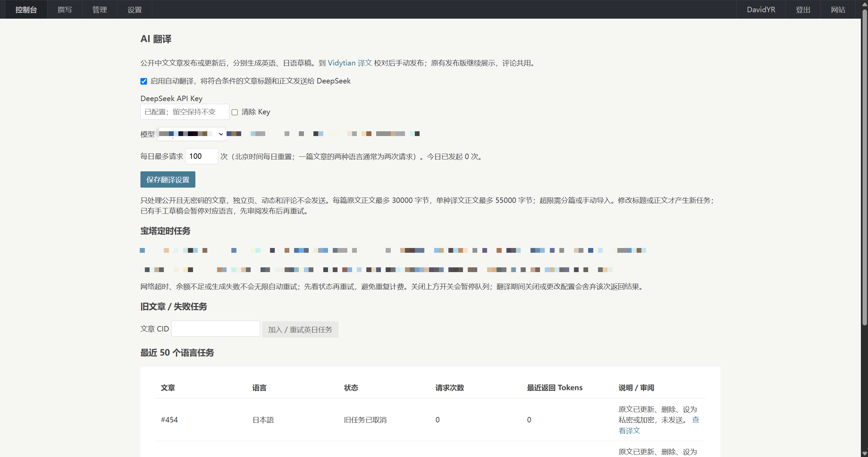Click the AI 翻译 heading
This screenshot has width=868, height=457.
(x=156, y=39)
